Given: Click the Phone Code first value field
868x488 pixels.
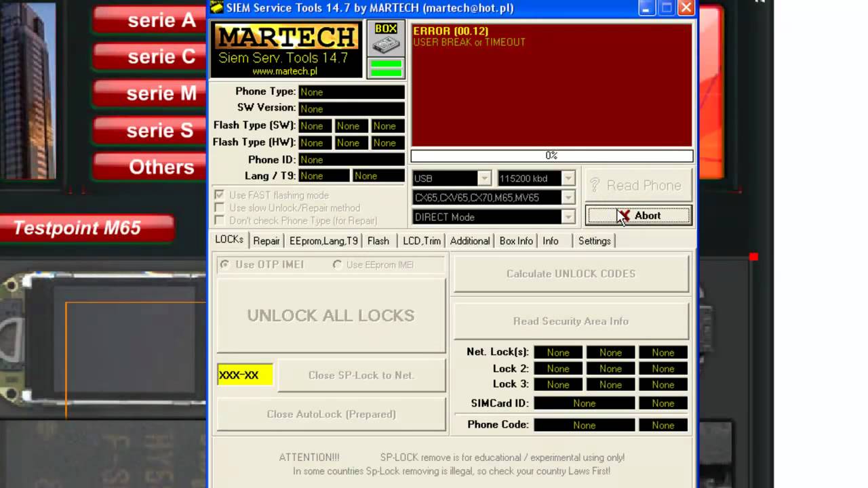Looking at the screenshot, I should pos(584,425).
